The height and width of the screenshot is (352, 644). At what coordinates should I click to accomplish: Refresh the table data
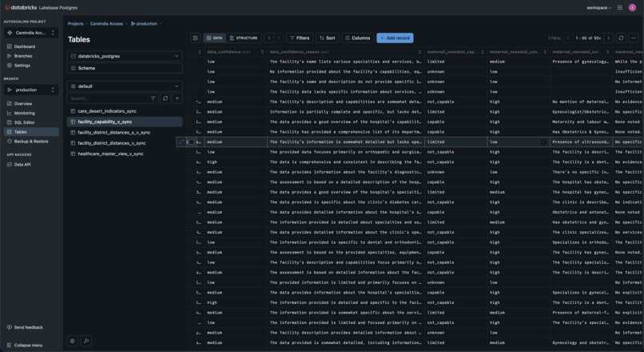(621, 38)
